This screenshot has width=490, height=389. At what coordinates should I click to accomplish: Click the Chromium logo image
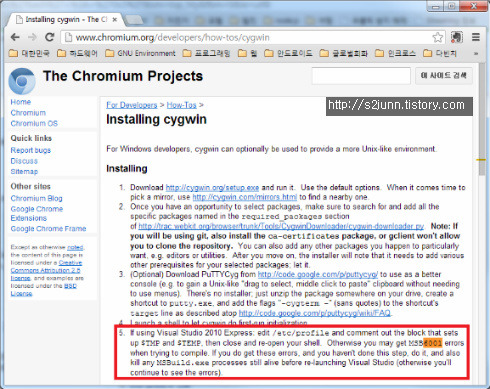click(22, 81)
